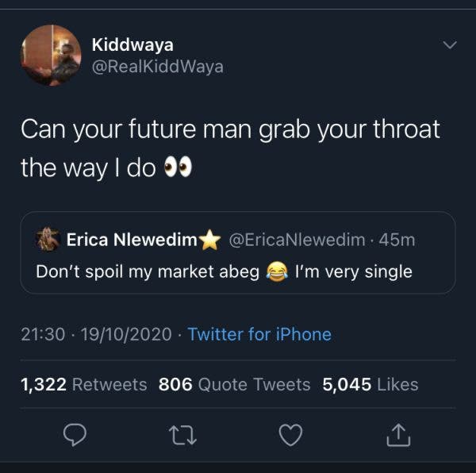View the 1,322 Retweets list
This screenshot has width=476, height=473.
click(x=84, y=384)
